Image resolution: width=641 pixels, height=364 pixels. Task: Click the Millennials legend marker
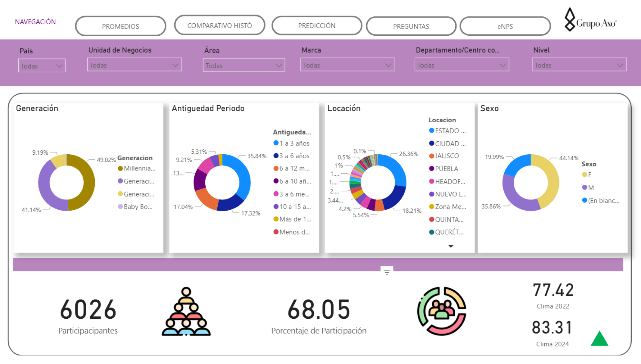coord(120,169)
